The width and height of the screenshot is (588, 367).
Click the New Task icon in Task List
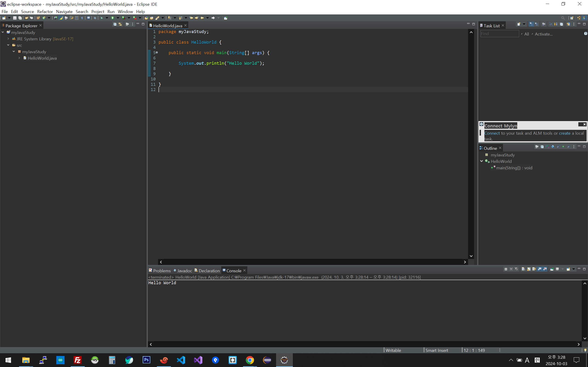pyautogui.click(x=519, y=24)
